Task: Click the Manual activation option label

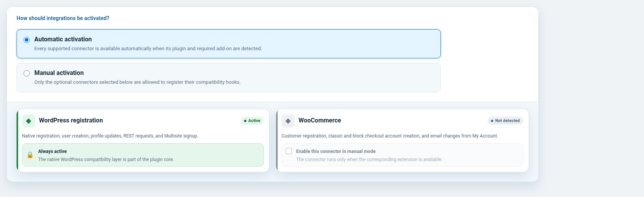Action: (59, 73)
